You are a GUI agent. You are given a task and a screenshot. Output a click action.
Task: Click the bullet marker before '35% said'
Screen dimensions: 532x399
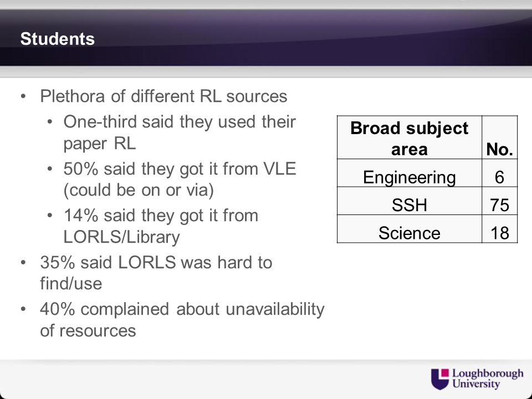point(23,262)
